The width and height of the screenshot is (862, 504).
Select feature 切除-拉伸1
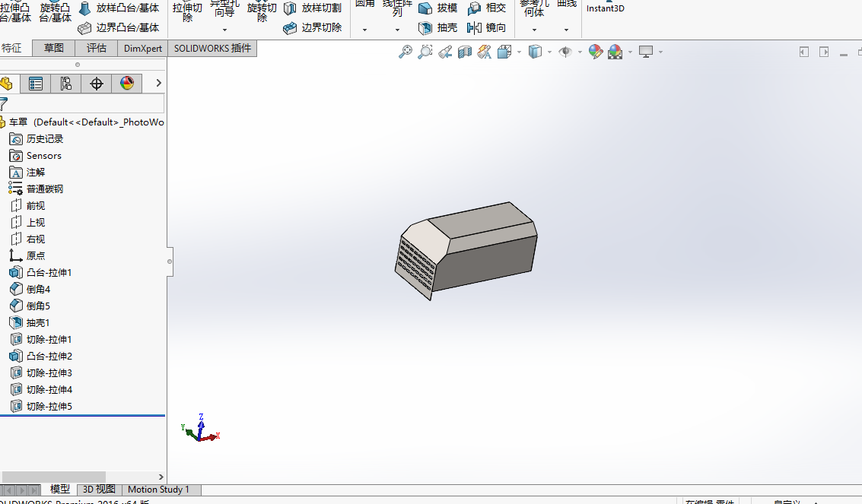coord(40,339)
